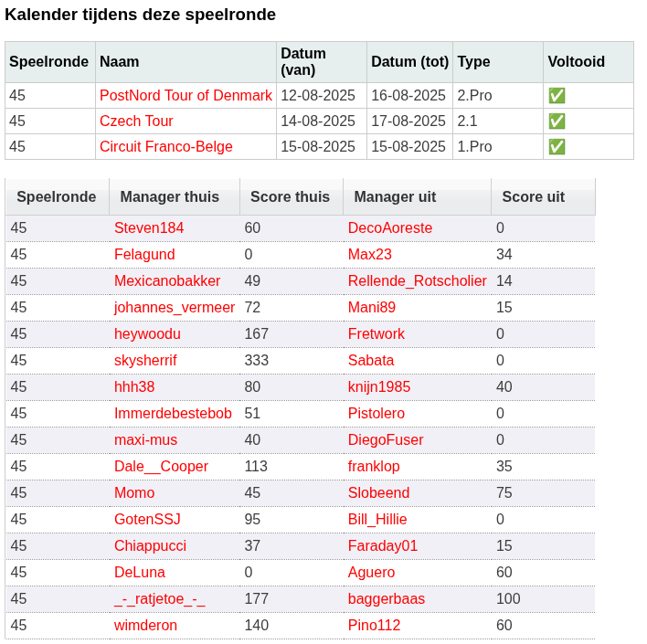Open the baggerbaas manager link
This screenshot has height=644, width=647.
tap(387, 598)
